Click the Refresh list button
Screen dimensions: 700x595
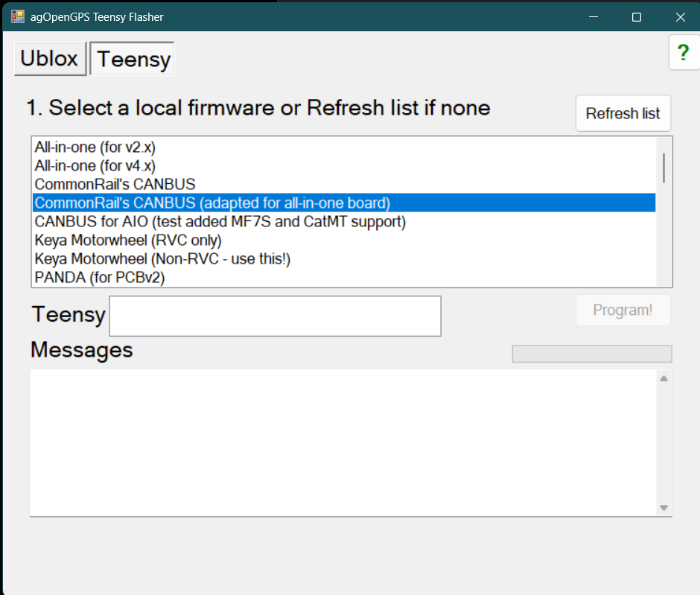coord(623,113)
